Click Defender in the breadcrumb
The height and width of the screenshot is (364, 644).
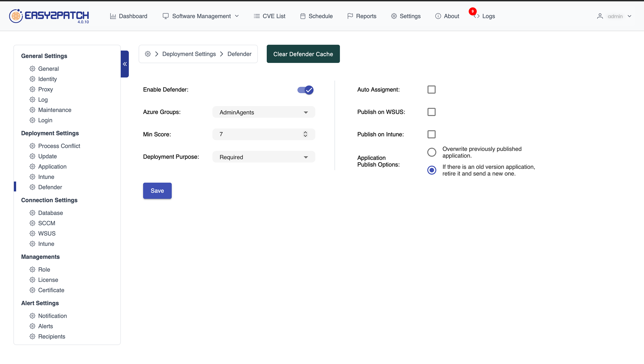tap(239, 54)
